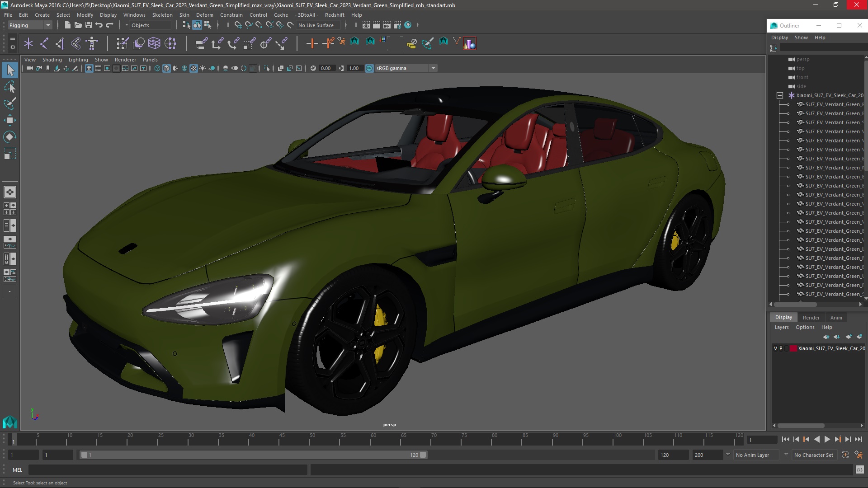Click the range slider end handle at 120
The image size is (868, 488).
coord(423,455)
